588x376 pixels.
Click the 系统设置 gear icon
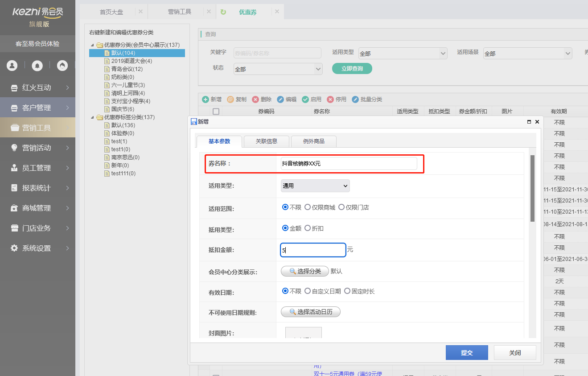point(15,248)
